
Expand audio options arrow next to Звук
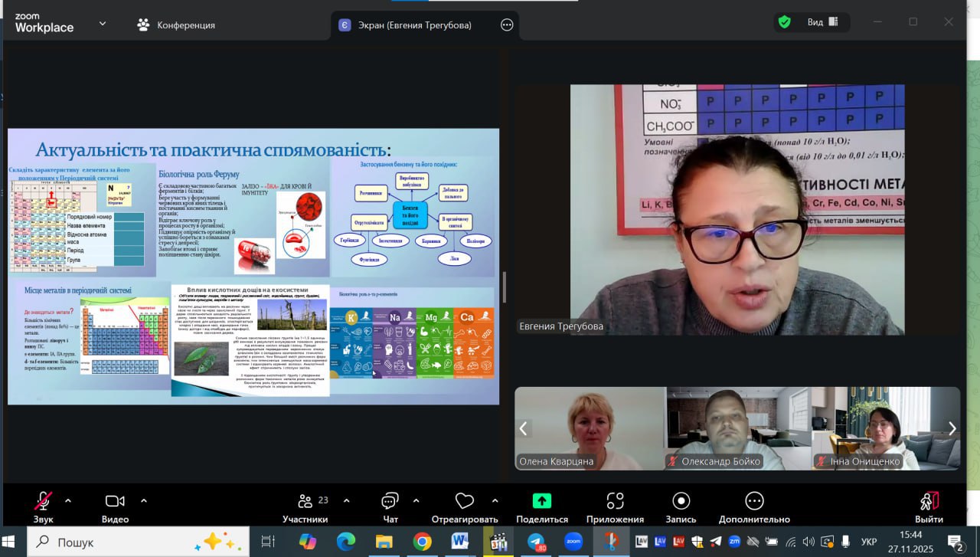pos(68,501)
